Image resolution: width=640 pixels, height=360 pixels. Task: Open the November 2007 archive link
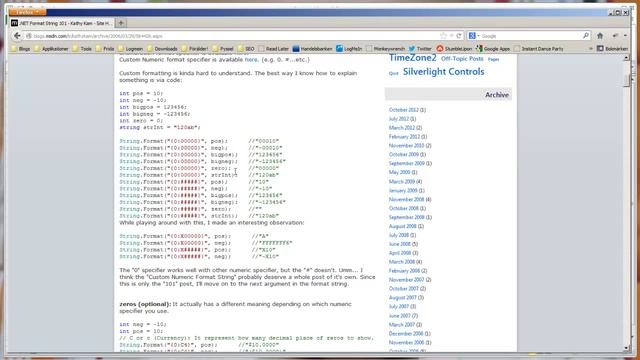[x=407, y=280]
